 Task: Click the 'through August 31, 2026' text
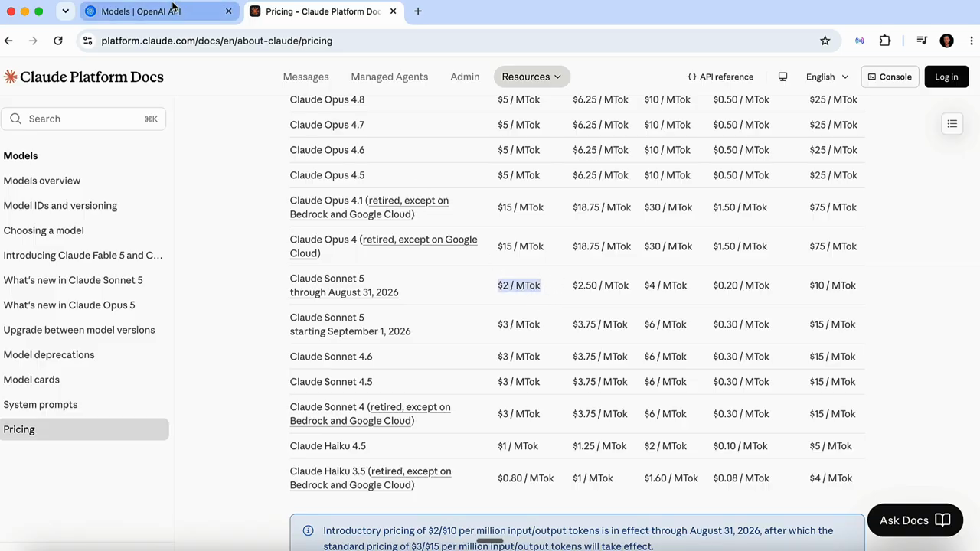344,292
